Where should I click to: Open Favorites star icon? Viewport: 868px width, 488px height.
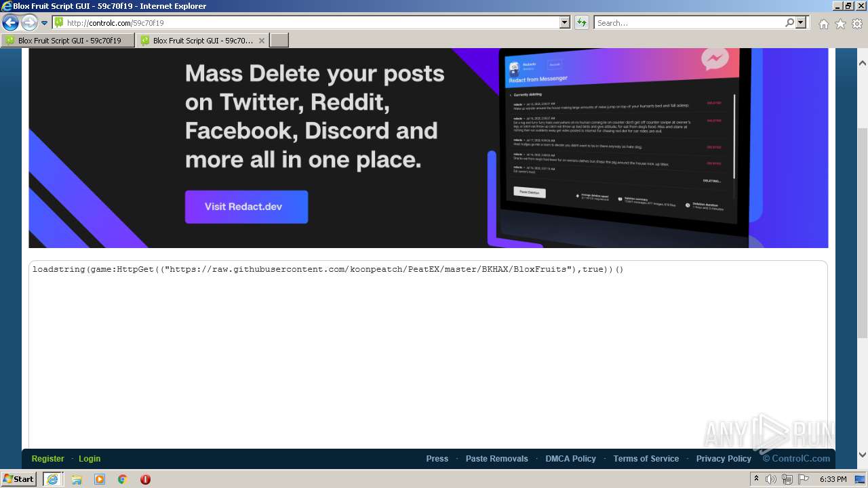(x=840, y=24)
